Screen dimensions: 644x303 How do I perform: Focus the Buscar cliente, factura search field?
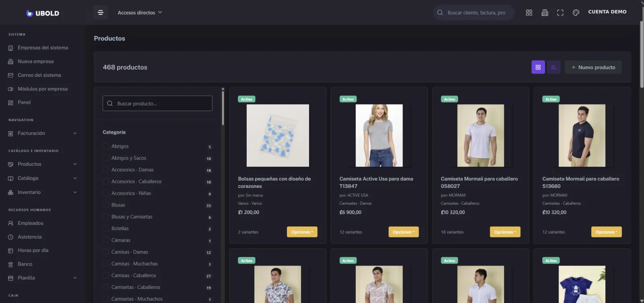pos(474,12)
